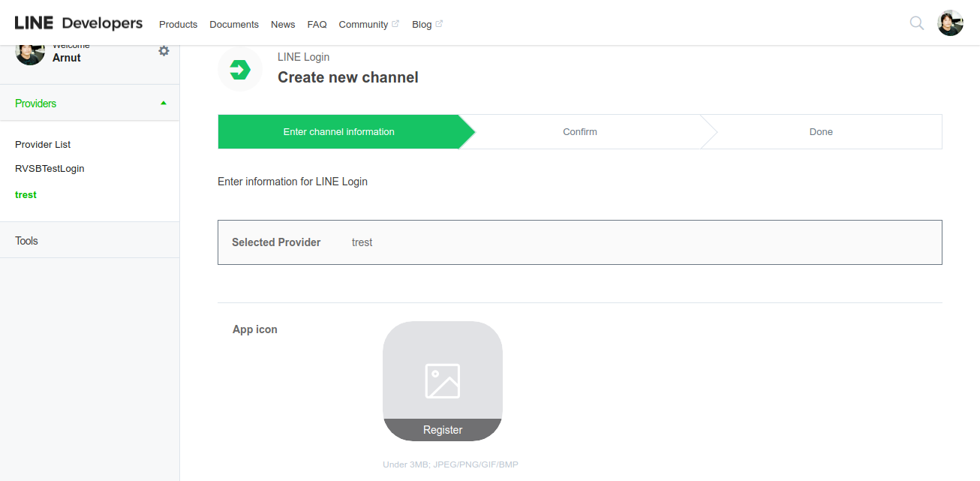Click the Enter information for LINE Login text
Image resolution: width=980 pixels, height=481 pixels.
pyautogui.click(x=293, y=182)
